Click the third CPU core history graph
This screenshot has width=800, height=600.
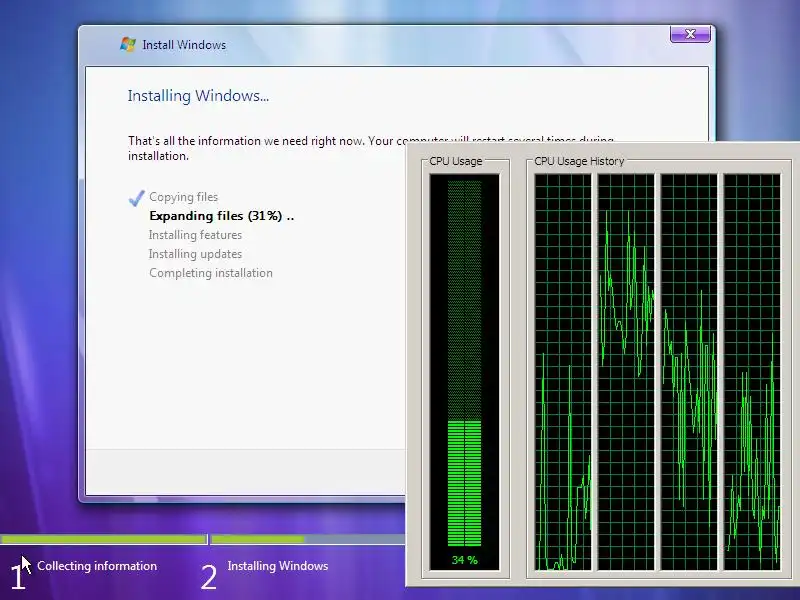coord(689,372)
